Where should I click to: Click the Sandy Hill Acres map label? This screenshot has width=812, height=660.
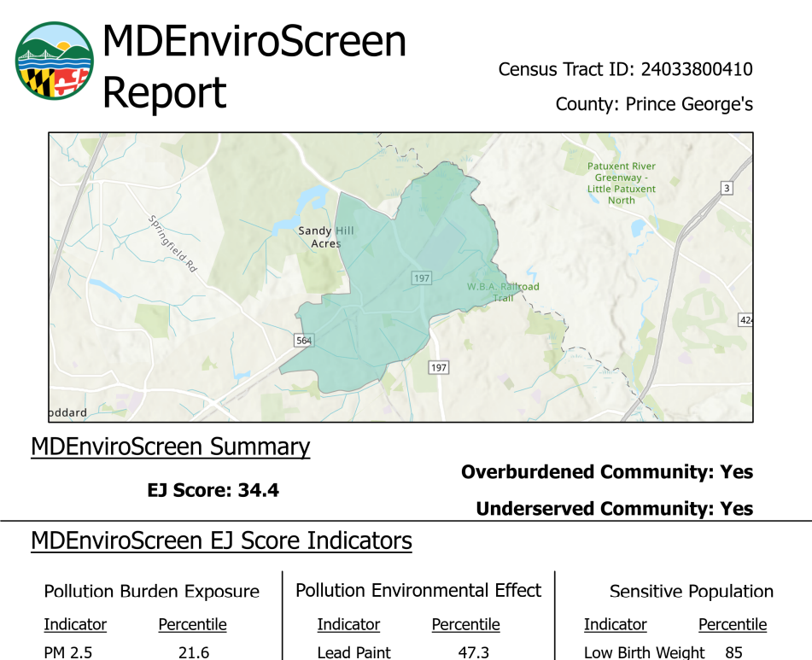pyautogui.click(x=325, y=237)
